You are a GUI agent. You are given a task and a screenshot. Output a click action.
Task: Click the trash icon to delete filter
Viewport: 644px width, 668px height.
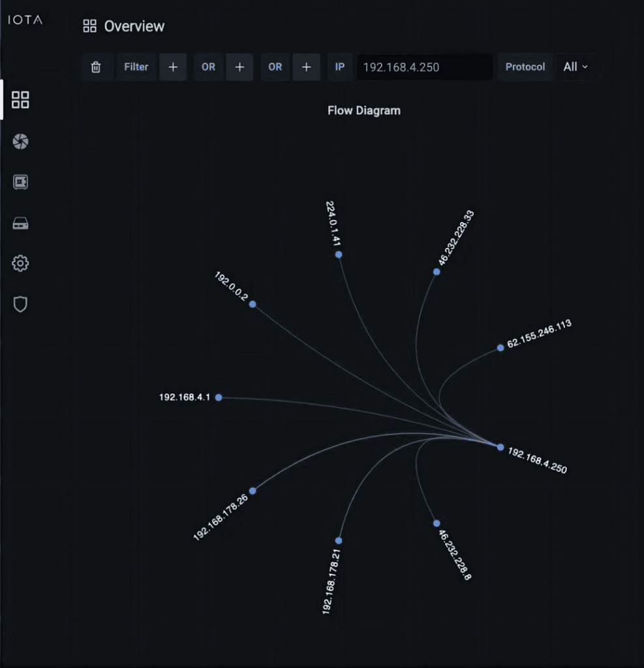point(96,67)
